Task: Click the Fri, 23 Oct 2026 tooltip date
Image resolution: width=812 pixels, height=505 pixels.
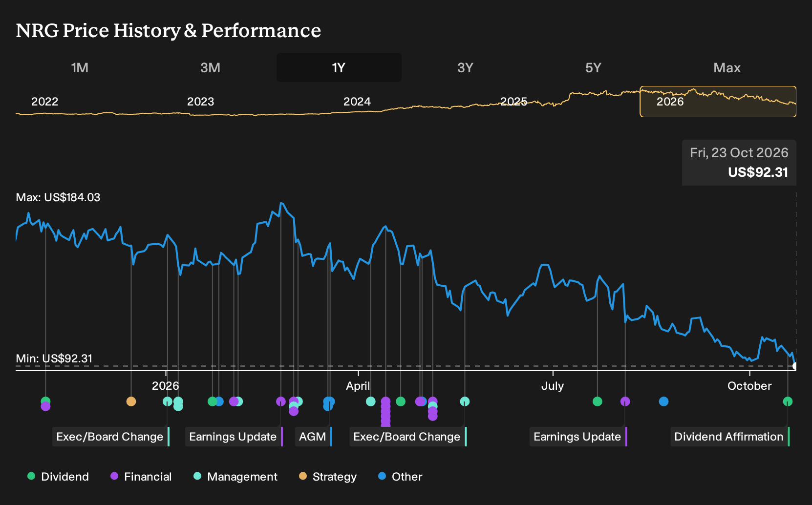Action: tap(739, 153)
